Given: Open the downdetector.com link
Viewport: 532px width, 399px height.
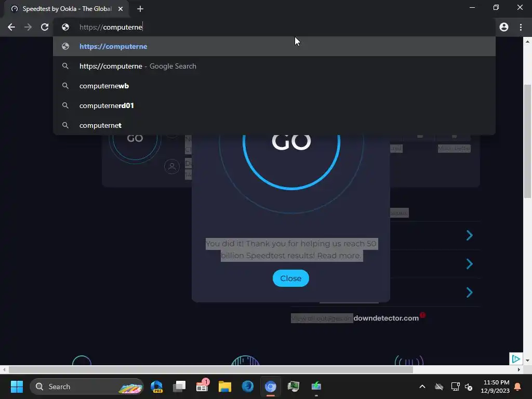Looking at the screenshot, I should [x=386, y=318].
